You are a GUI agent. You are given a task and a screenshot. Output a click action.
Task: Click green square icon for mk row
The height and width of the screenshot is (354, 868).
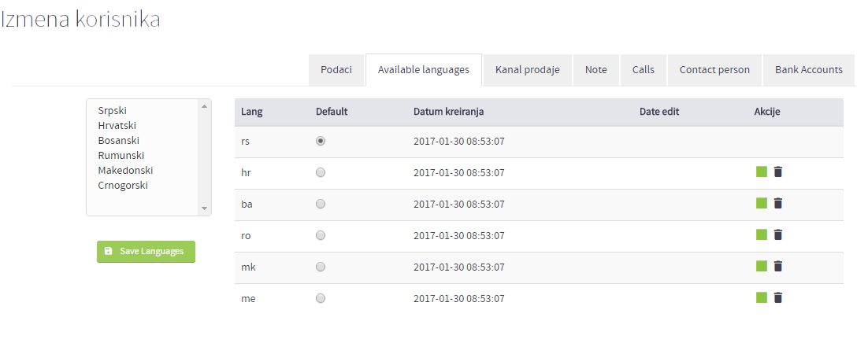(x=761, y=266)
